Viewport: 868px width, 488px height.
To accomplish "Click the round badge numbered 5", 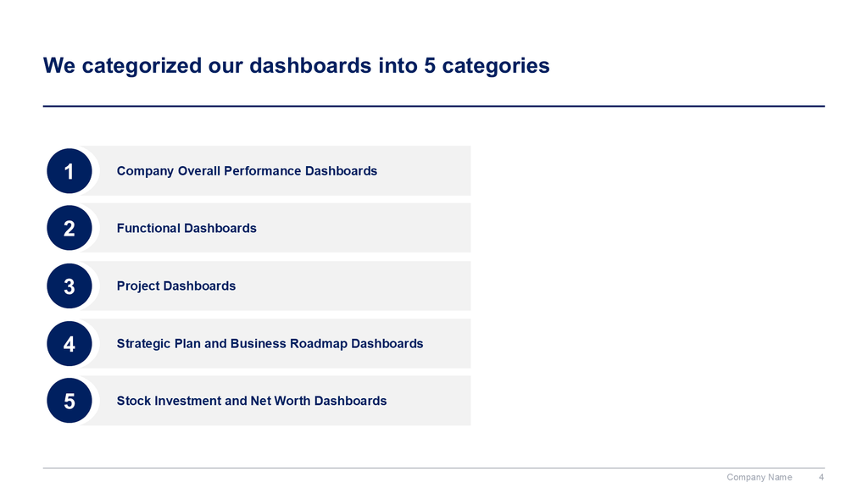I will point(69,401).
